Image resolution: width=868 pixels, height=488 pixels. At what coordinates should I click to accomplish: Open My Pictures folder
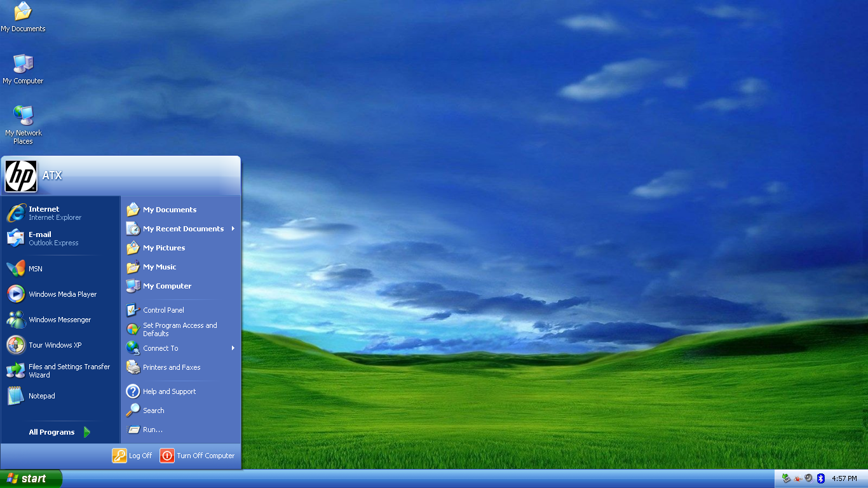point(180,248)
